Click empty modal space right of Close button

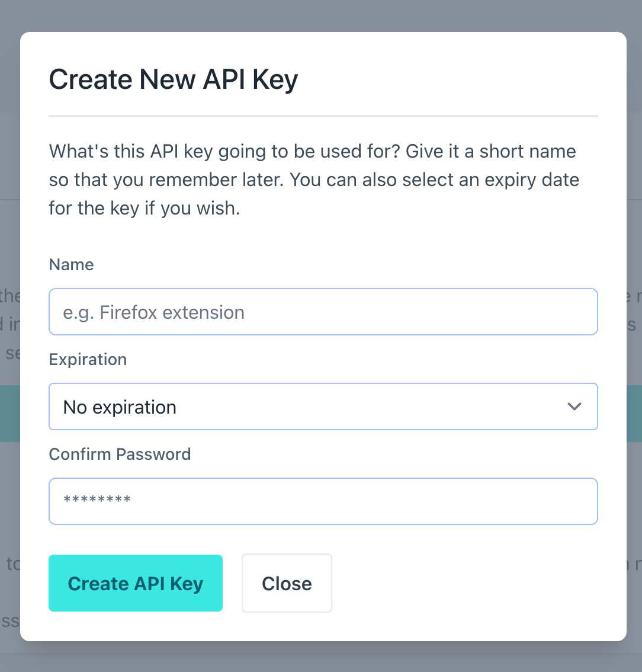tap(474, 583)
